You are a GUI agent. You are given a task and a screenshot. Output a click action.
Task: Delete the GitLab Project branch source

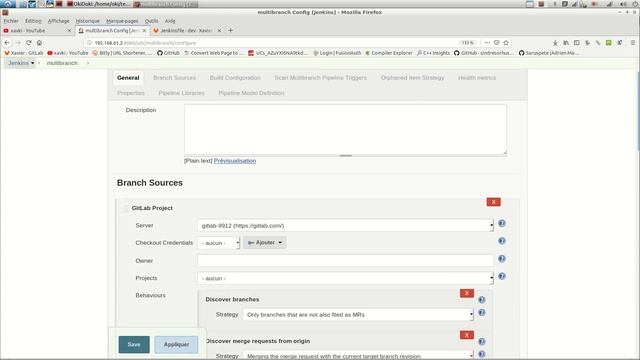pyautogui.click(x=493, y=202)
